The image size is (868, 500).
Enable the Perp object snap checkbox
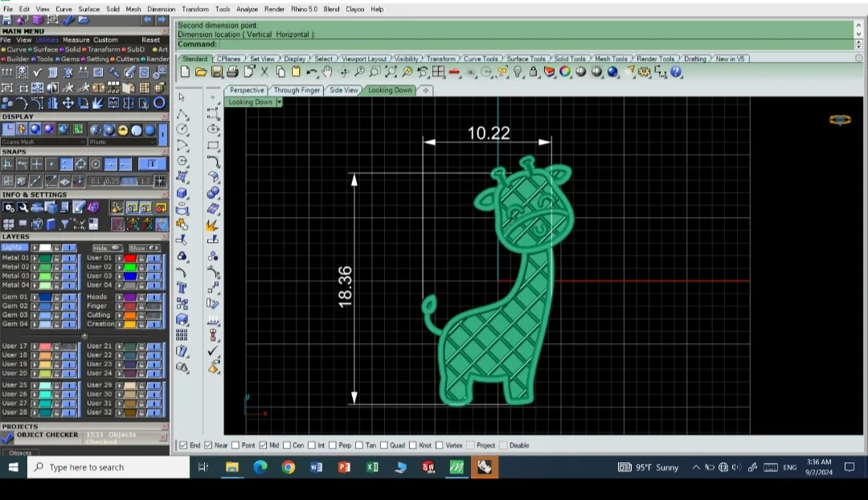(333, 445)
